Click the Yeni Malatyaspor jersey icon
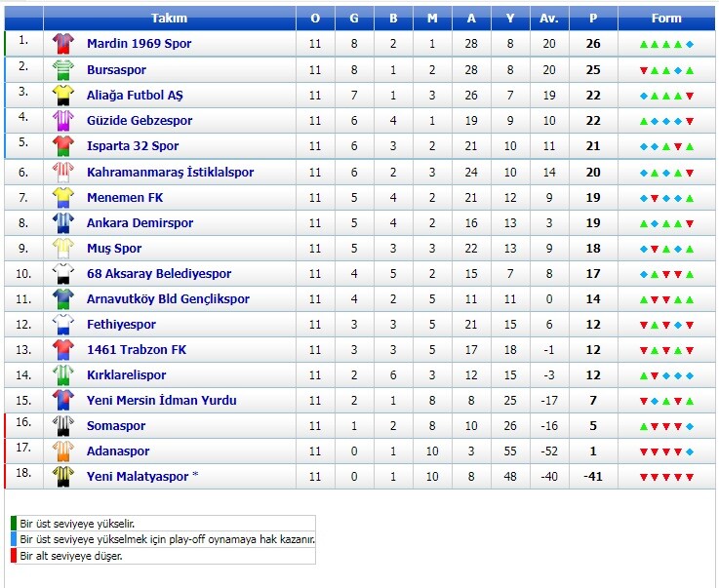 62,477
